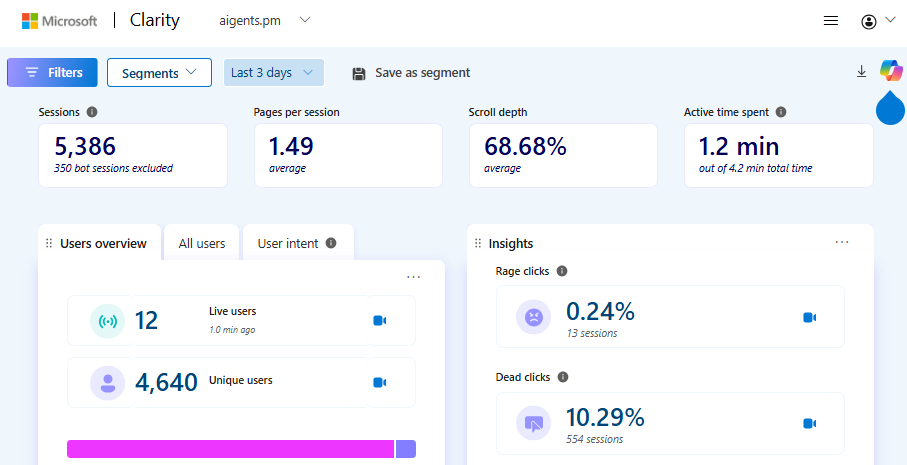Image resolution: width=907 pixels, height=465 pixels.
Task: Click the 10.29% dead clicks value
Action: pos(606,418)
